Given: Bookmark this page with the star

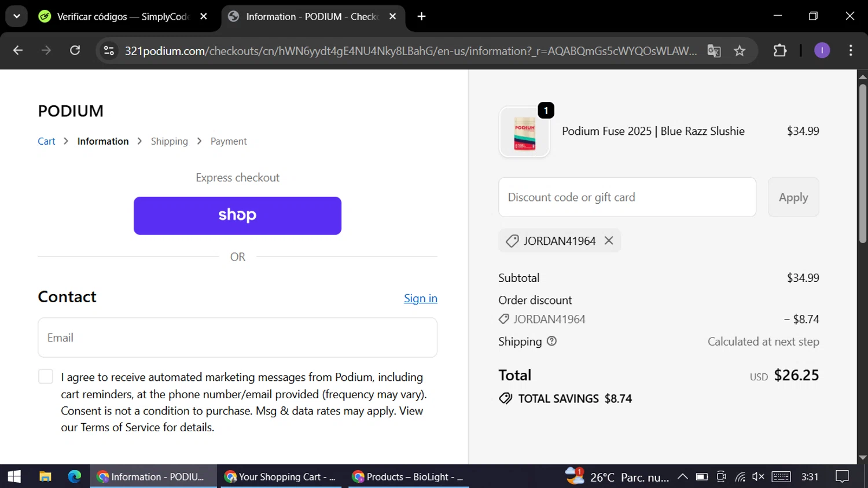Looking at the screenshot, I should (740, 51).
